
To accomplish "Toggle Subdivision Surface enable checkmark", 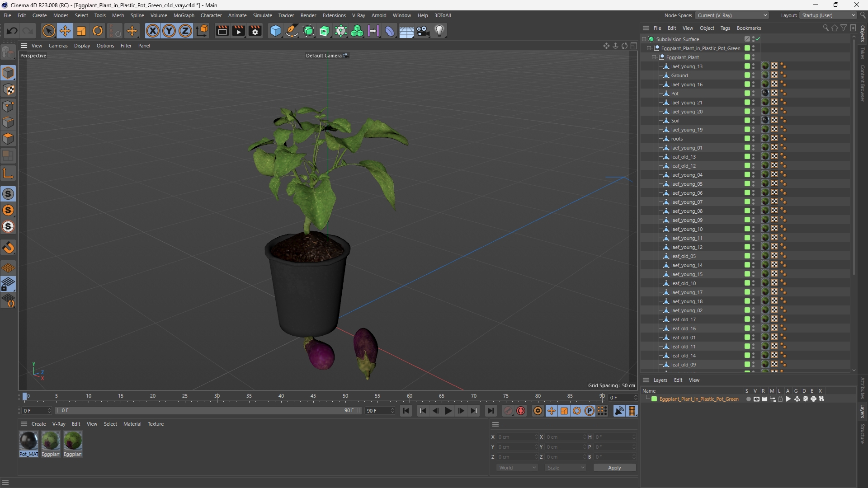I will 758,39.
